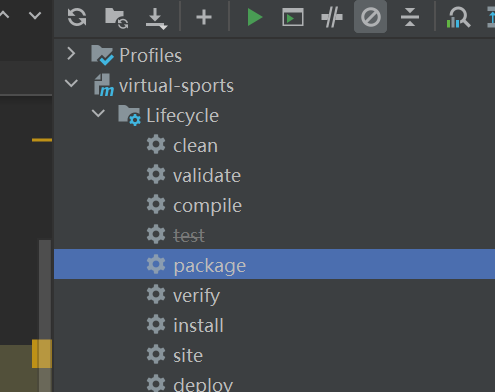Select the clean lifecycle phase
Image resolution: width=495 pixels, height=392 pixels.
coord(274,145)
